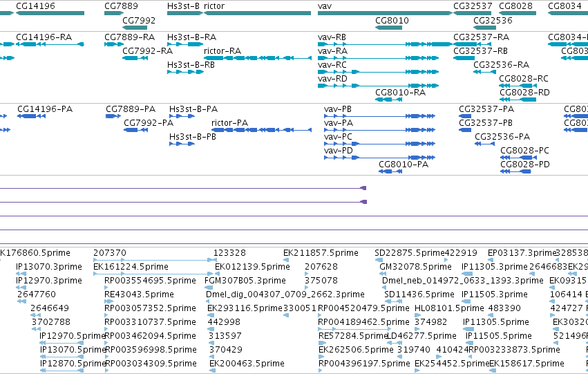Click the CG14196 gene label

click(35, 6)
